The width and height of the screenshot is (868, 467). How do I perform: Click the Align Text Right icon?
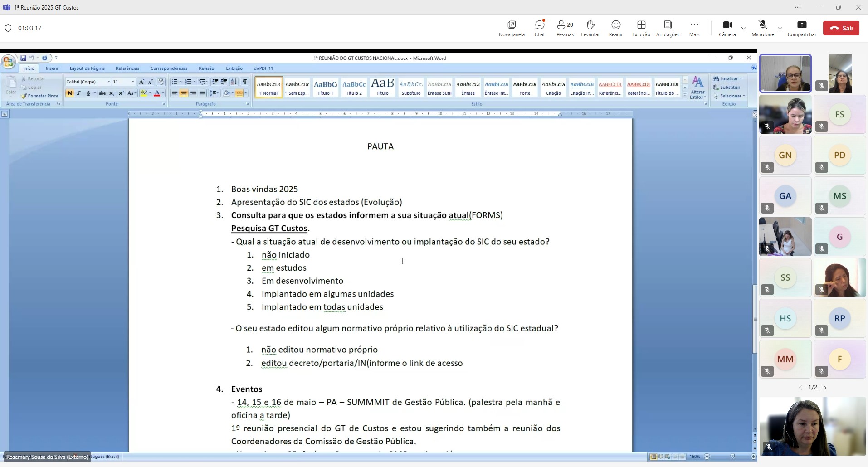[x=193, y=93]
